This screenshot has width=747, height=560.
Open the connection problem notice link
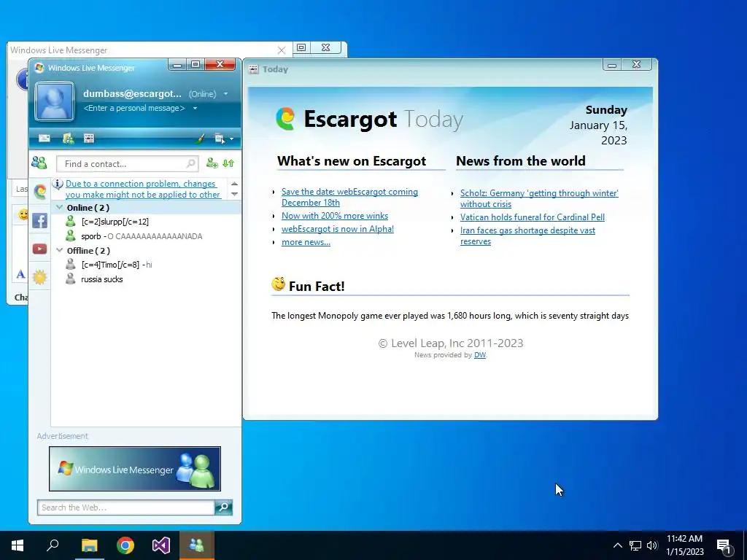(x=143, y=189)
